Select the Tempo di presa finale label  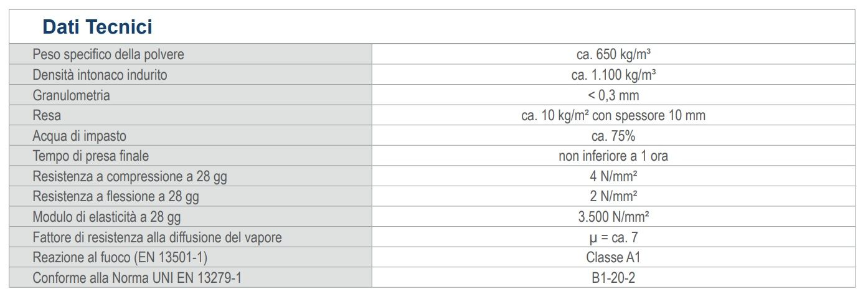tap(90, 156)
